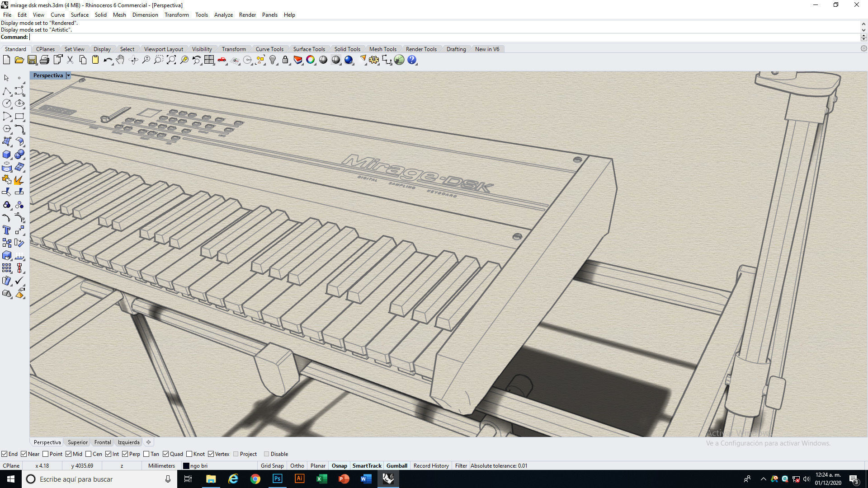Click the four-viewport layout icon
The height and width of the screenshot is (488, 868).
pyautogui.click(x=209, y=60)
